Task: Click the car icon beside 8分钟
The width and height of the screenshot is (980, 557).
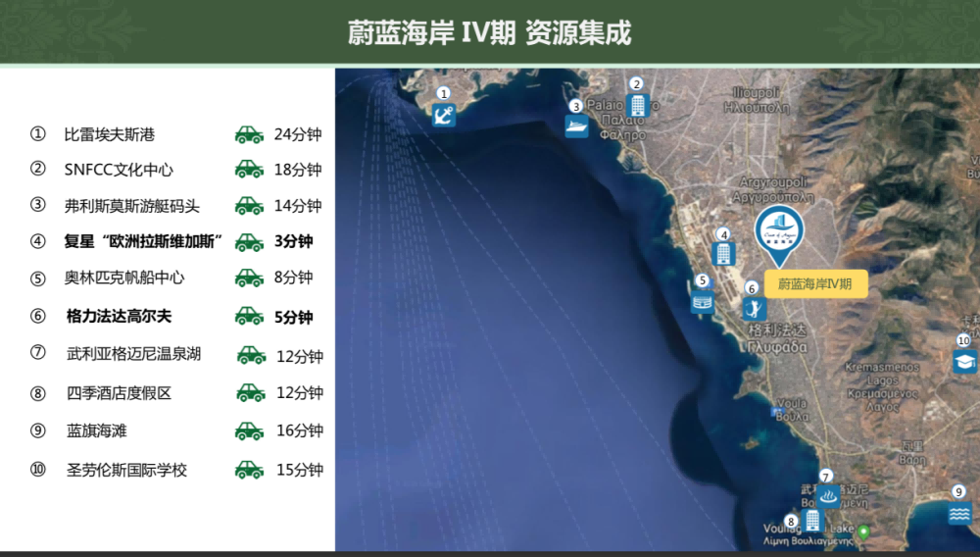Action: tap(249, 278)
